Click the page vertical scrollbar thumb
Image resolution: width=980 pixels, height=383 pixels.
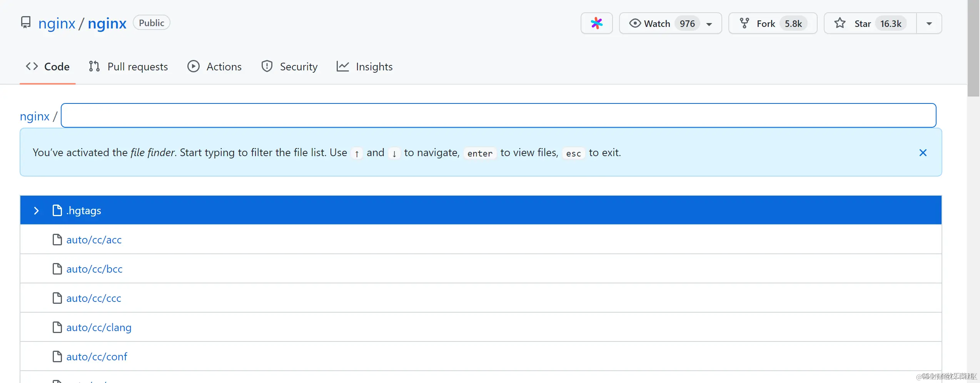pos(973,48)
